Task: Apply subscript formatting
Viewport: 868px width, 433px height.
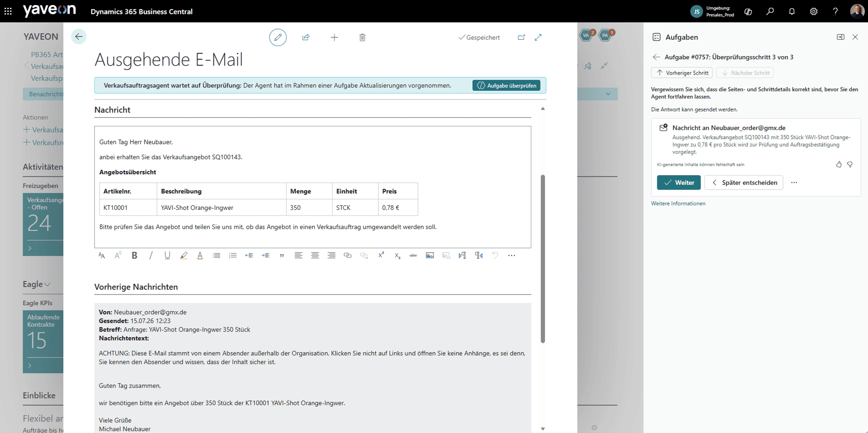Action: tap(397, 256)
